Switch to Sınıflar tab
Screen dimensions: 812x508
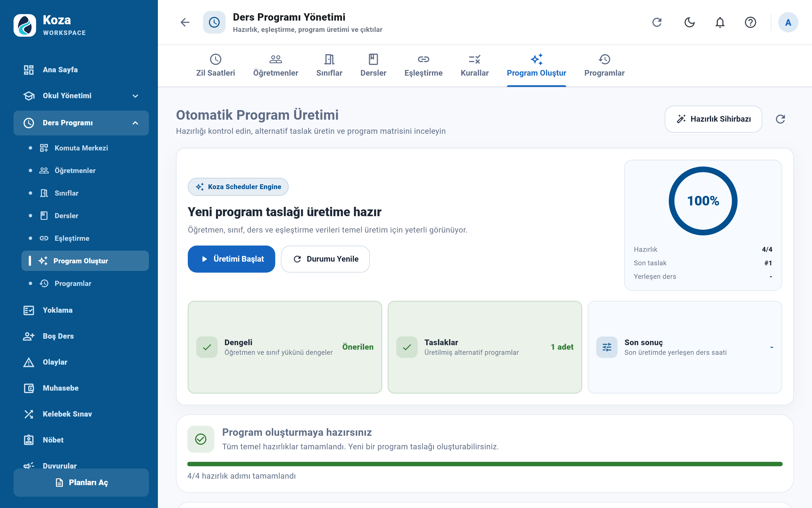click(329, 66)
